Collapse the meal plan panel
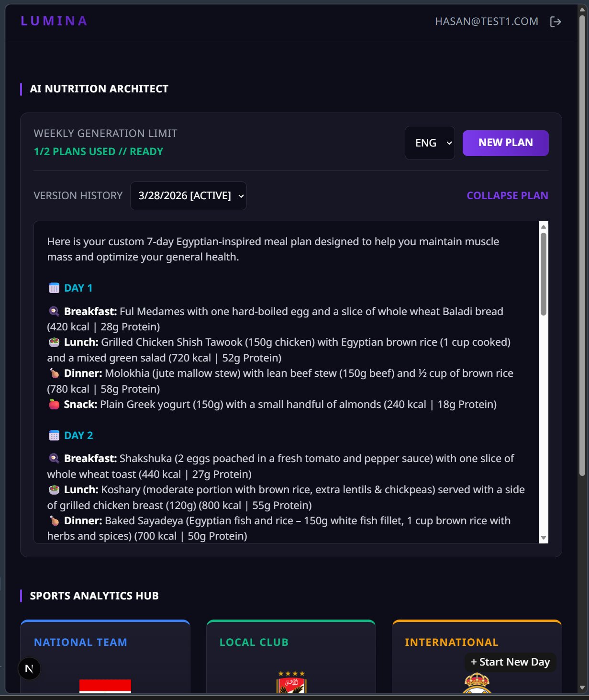The width and height of the screenshot is (589, 700). coord(507,196)
